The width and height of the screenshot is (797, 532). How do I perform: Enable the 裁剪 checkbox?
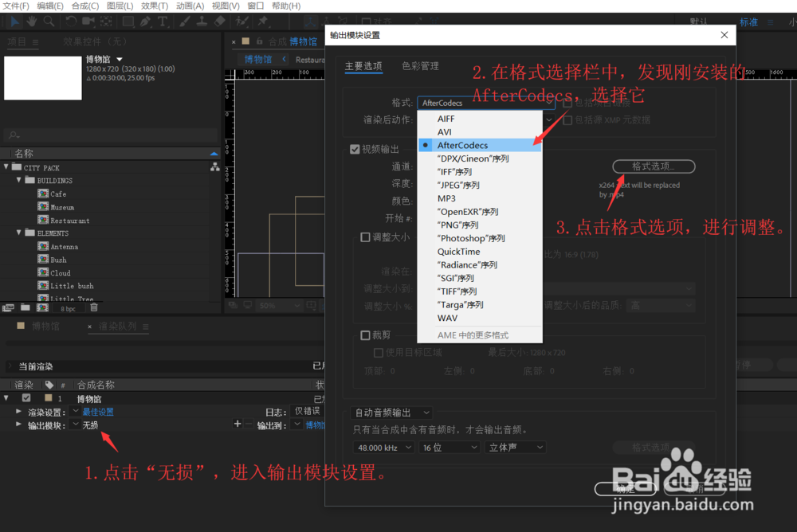(365, 335)
